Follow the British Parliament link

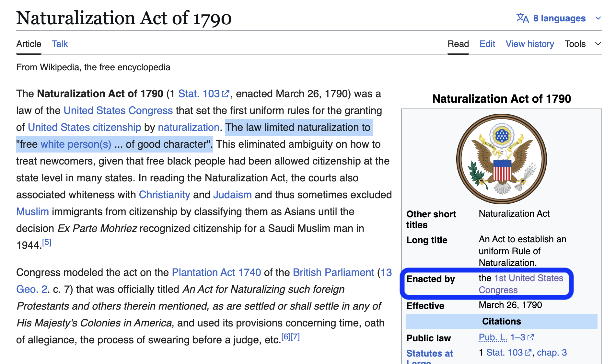[333, 272]
